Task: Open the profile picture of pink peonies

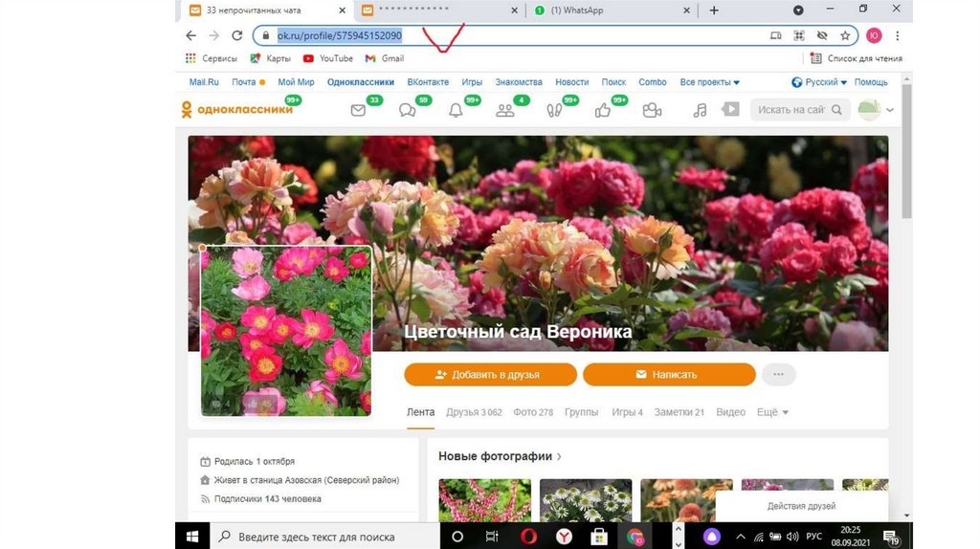Action: click(x=285, y=331)
